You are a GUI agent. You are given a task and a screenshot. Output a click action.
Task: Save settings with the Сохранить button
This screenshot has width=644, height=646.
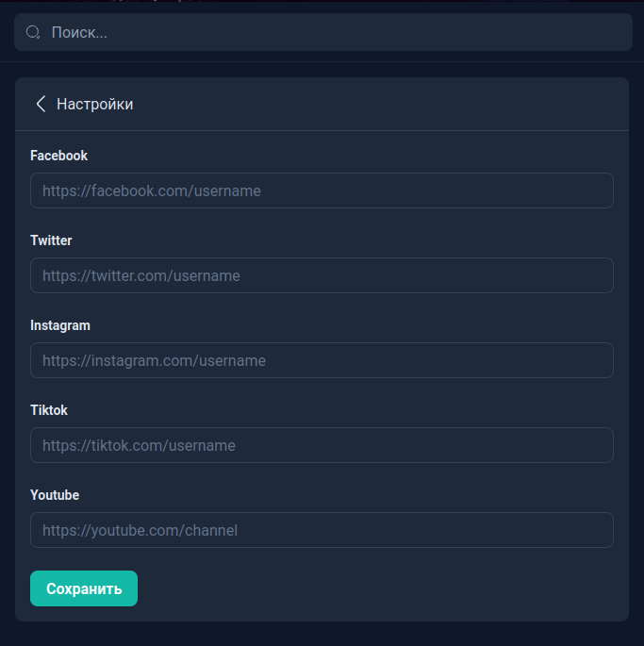84,588
